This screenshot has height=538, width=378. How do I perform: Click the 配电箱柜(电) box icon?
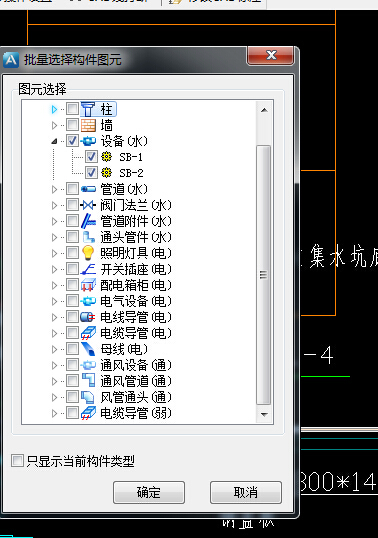88,285
